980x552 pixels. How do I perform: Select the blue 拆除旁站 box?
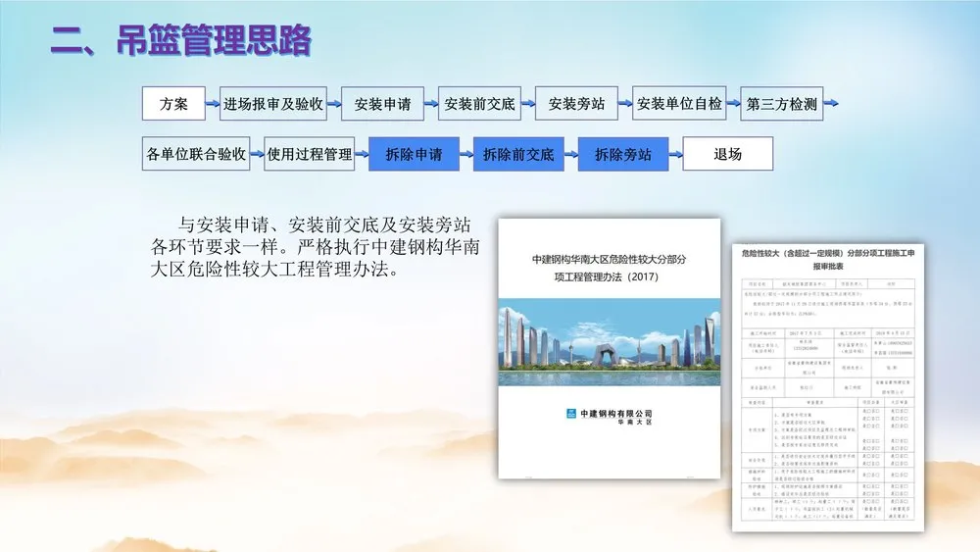(623, 154)
